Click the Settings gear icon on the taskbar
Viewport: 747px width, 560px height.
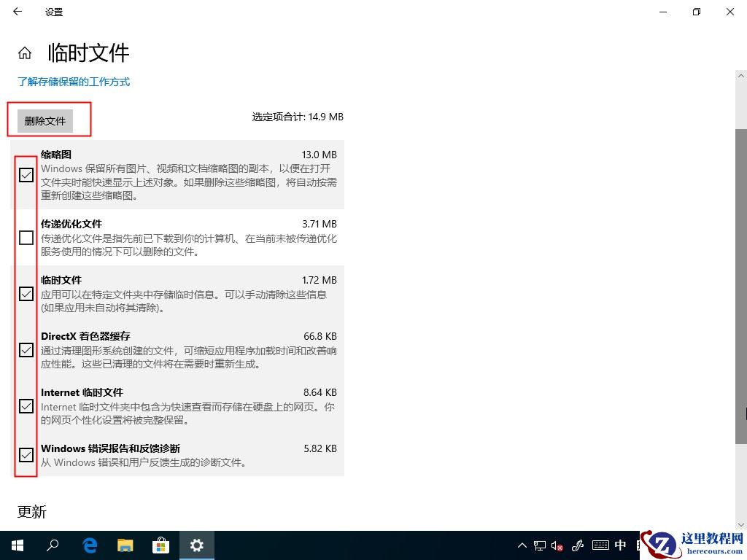[x=196, y=545]
